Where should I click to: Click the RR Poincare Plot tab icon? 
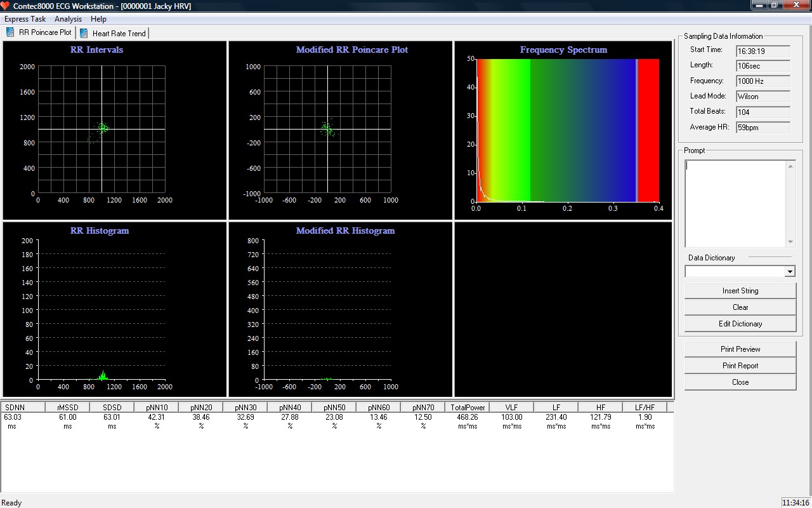click(10, 32)
